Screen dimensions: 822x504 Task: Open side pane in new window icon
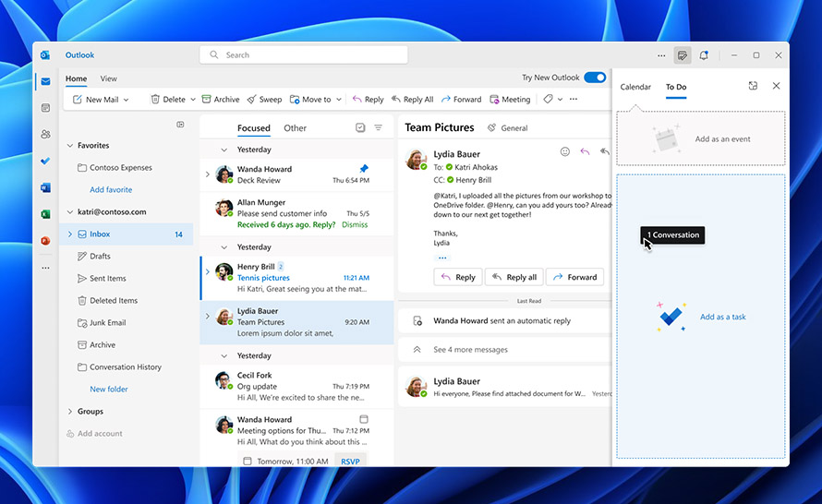753,86
